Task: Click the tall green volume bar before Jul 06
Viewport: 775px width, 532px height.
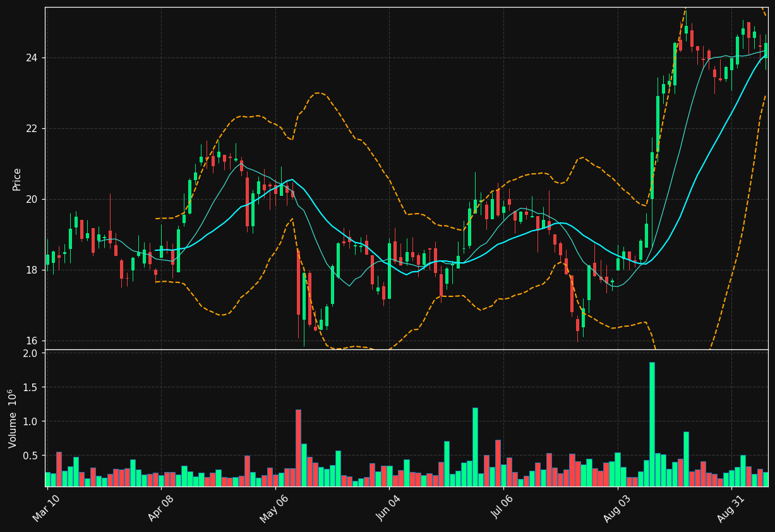Action: coord(475,447)
